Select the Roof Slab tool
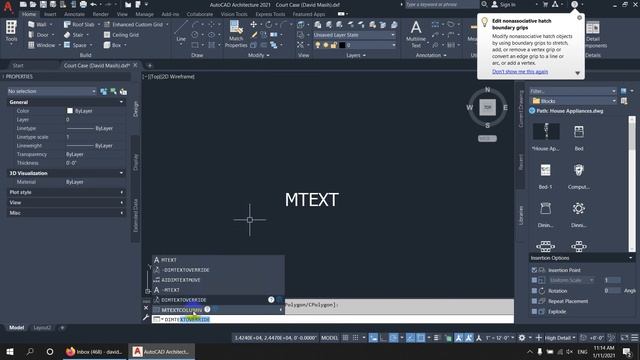 pyautogui.click(x=79, y=24)
